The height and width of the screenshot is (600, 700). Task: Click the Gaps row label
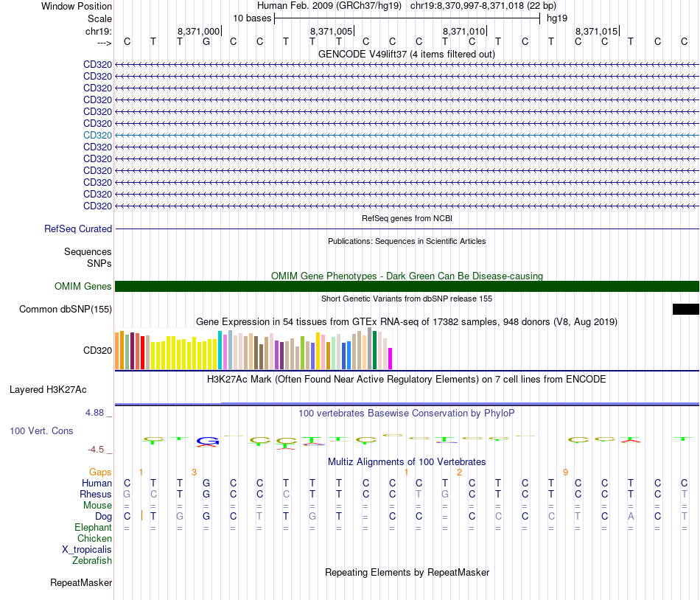(x=100, y=472)
